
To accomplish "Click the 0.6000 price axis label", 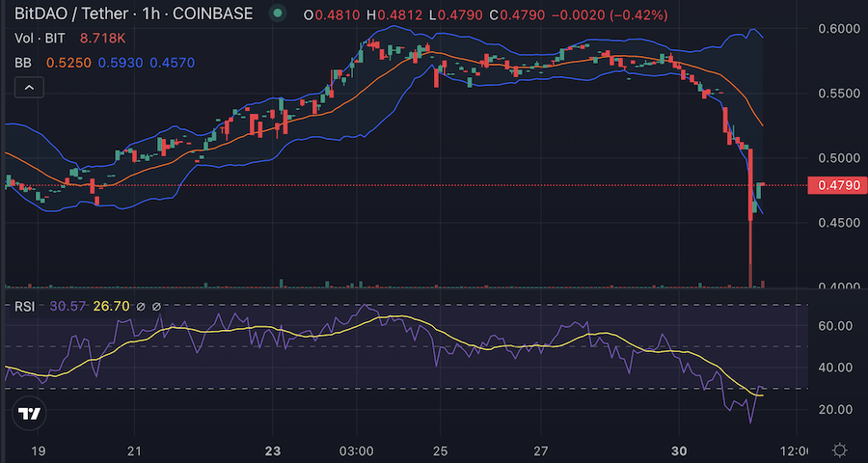I will coord(838,28).
